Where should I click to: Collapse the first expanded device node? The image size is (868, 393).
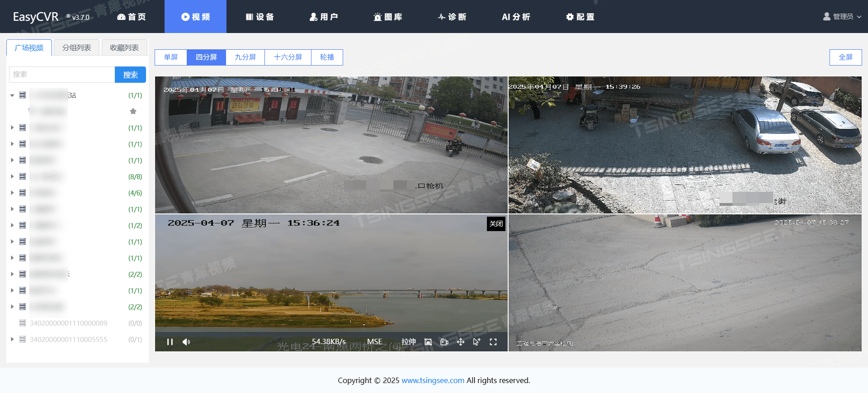(x=12, y=95)
